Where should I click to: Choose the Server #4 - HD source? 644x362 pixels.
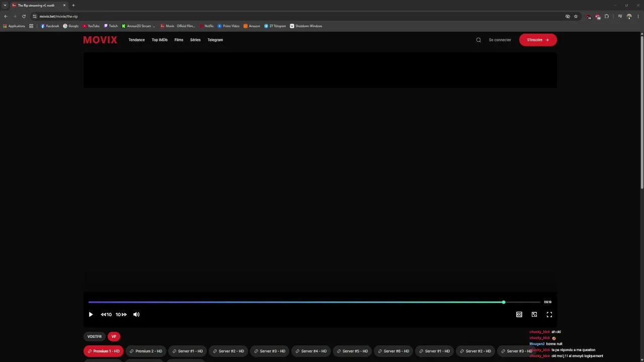pos(311,351)
